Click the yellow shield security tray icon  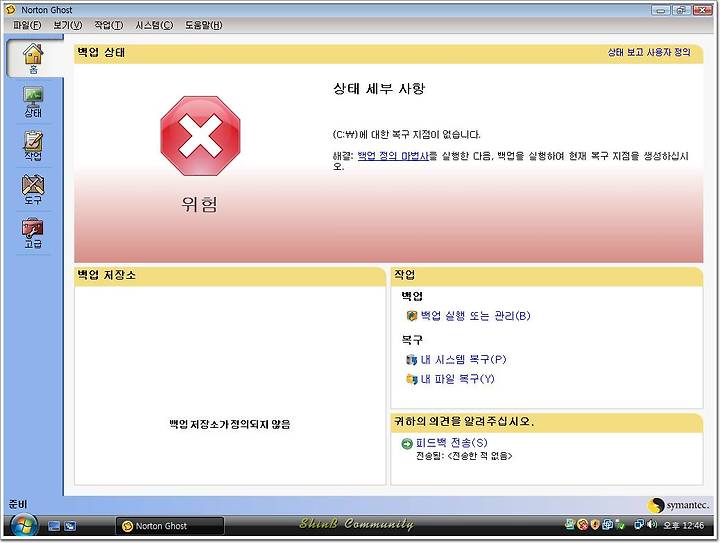pos(595,524)
